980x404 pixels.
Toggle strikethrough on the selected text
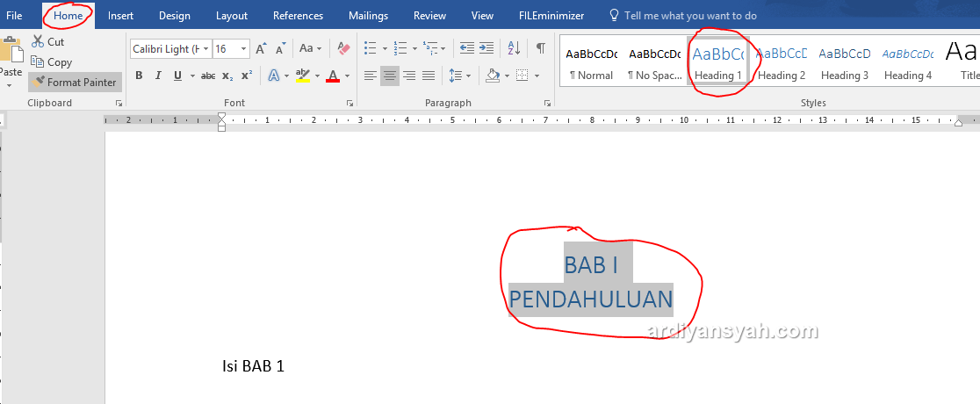(x=208, y=76)
